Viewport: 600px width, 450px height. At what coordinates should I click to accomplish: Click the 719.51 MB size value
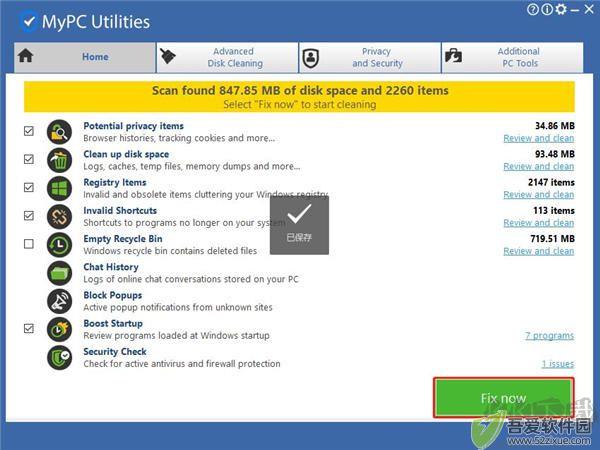coord(552,239)
